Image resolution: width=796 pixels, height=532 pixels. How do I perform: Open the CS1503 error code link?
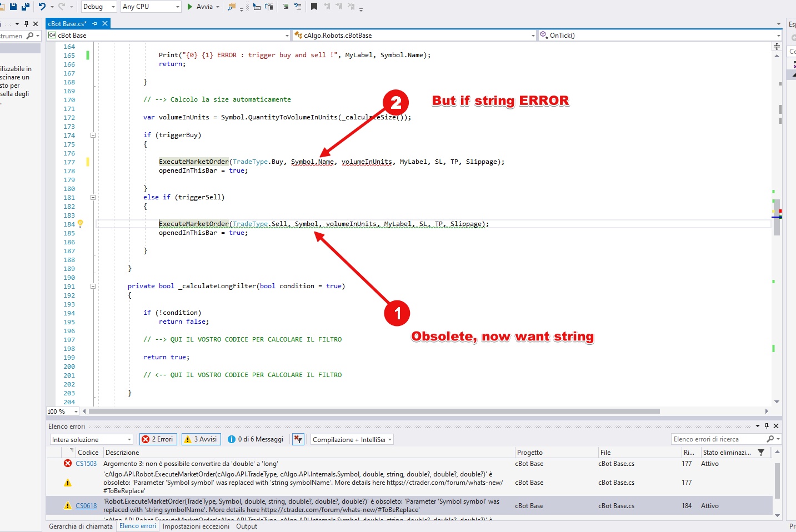point(86,464)
